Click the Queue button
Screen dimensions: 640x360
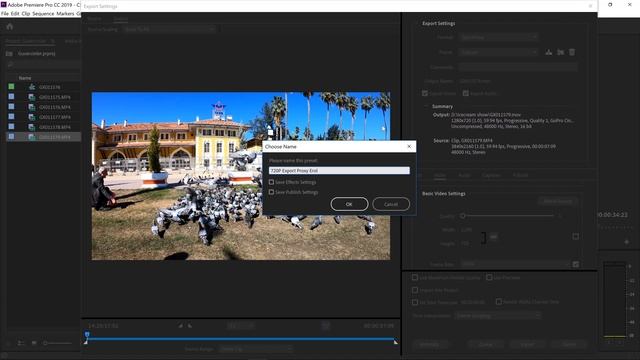click(486, 344)
